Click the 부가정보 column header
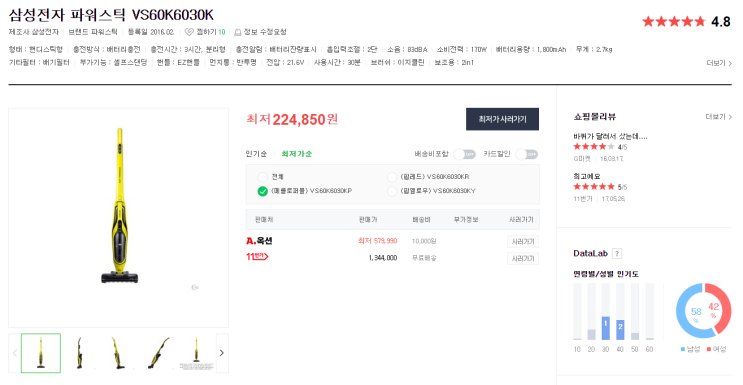The height and width of the screenshot is (385, 743). point(466,220)
